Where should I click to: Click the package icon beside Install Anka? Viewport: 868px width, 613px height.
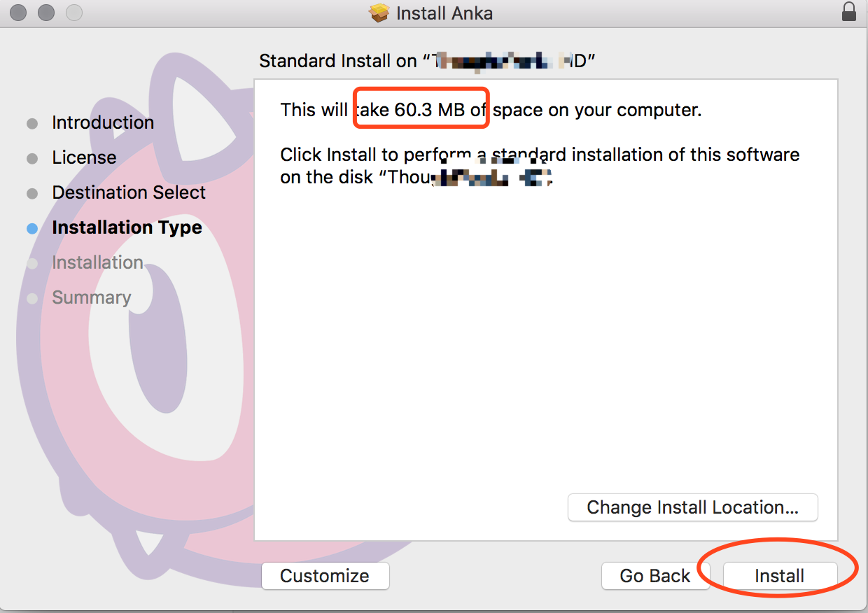tap(379, 13)
